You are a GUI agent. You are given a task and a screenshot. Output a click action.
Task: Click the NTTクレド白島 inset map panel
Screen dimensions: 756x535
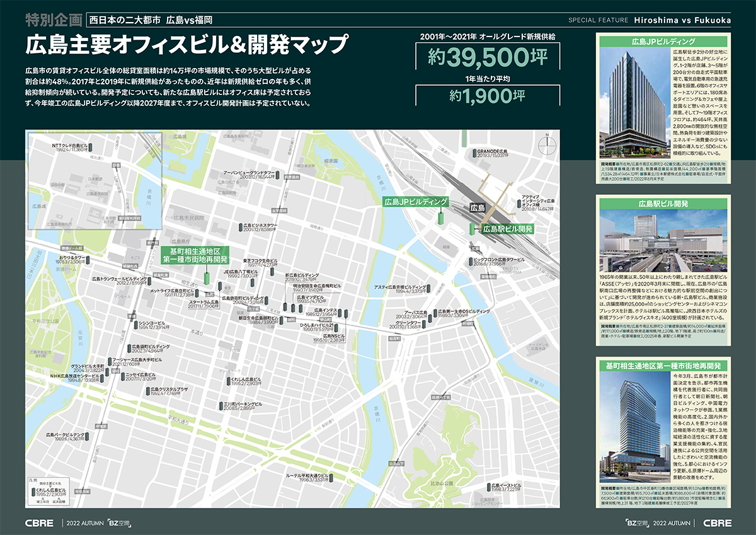pyautogui.click(x=94, y=181)
